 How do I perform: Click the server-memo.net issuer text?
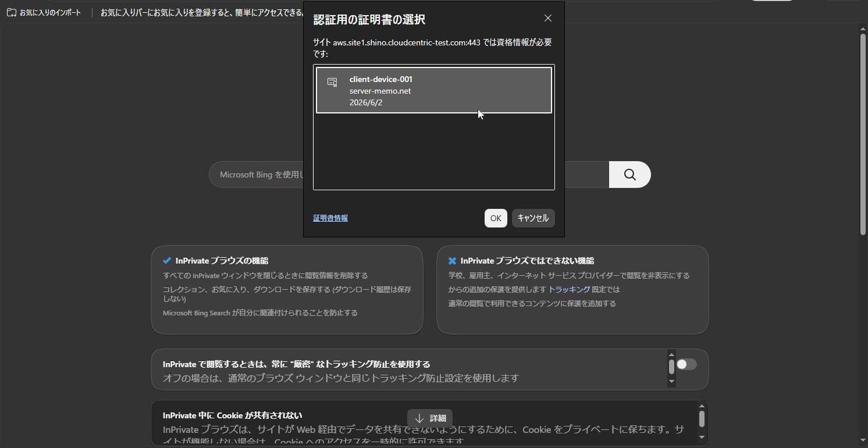[380, 91]
